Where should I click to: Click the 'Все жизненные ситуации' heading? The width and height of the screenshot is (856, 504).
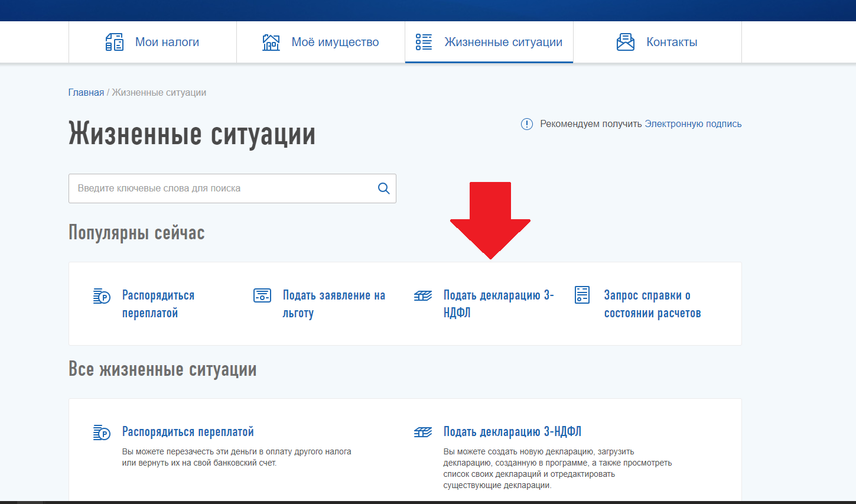coord(162,369)
